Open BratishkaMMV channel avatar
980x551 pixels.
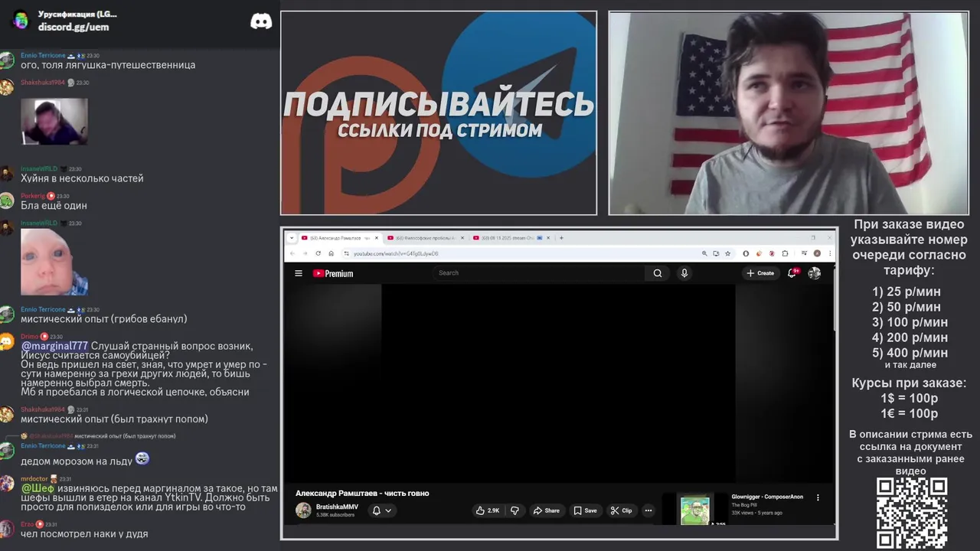tap(303, 510)
